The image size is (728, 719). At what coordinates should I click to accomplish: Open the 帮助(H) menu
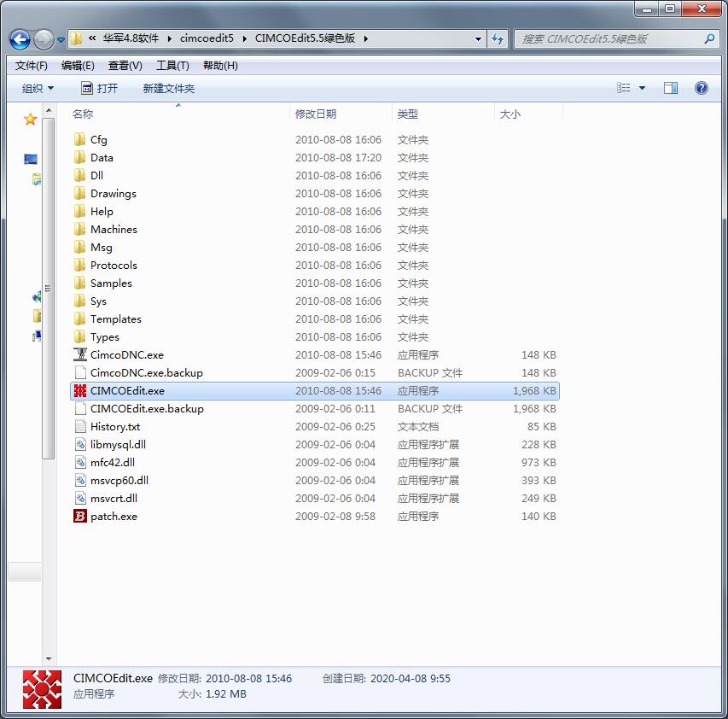(220, 66)
